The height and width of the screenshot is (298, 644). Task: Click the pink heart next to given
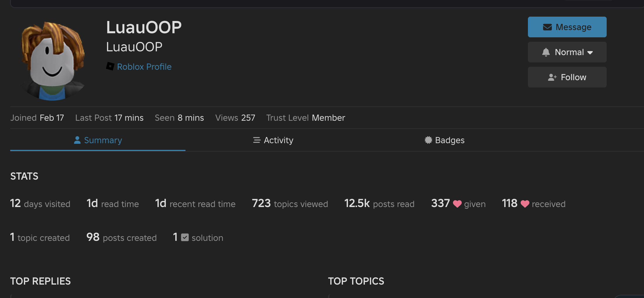[x=457, y=204]
